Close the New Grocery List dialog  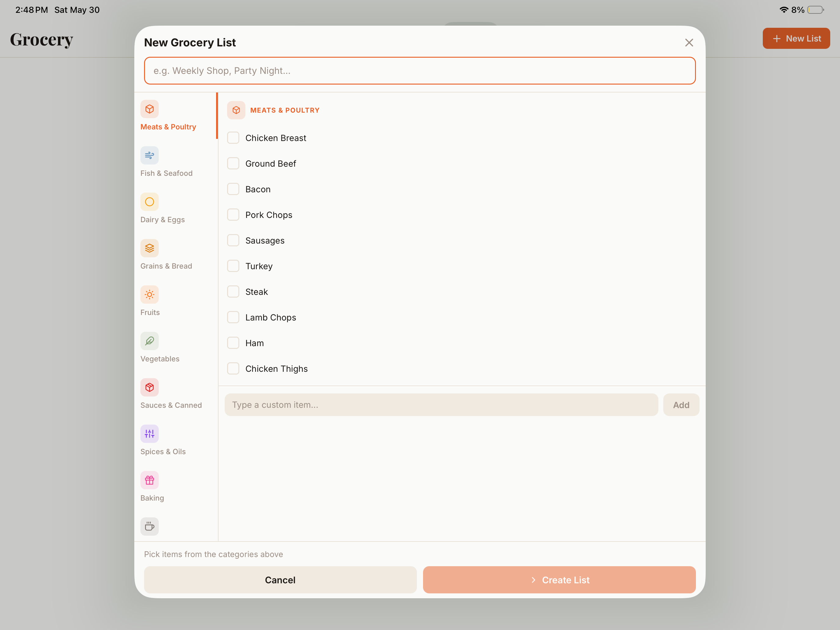(x=689, y=42)
